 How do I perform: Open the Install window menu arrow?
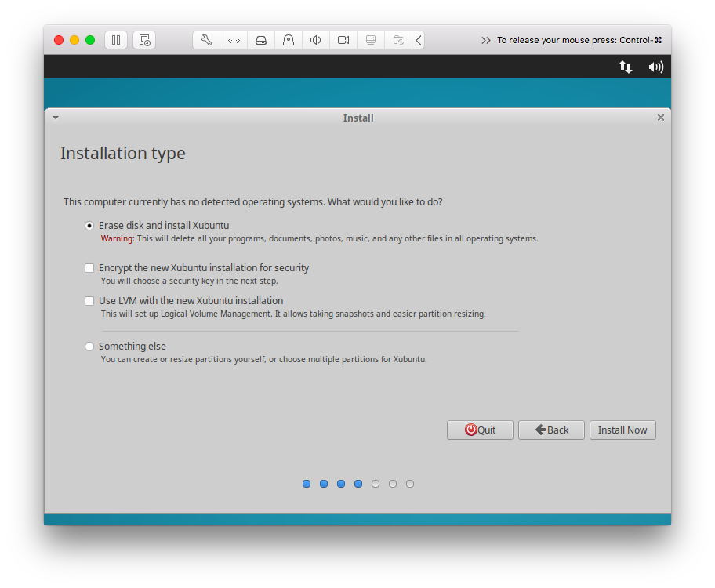tap(56, 118)
